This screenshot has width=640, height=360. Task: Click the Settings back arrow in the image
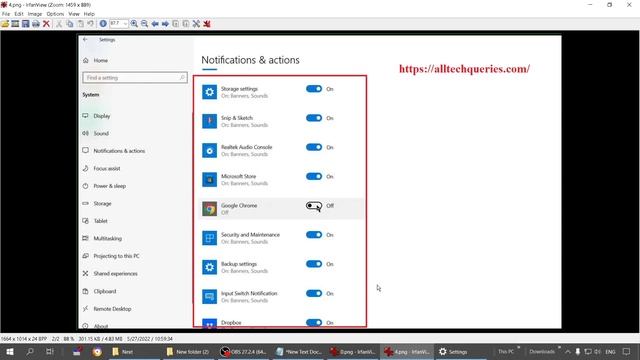click(85, 40)
